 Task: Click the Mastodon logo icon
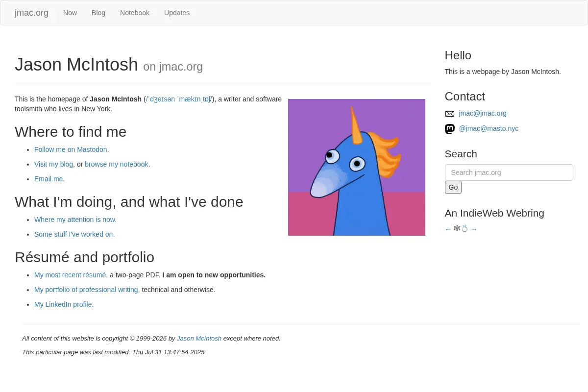pyautogui.click(x=449, y=129)
